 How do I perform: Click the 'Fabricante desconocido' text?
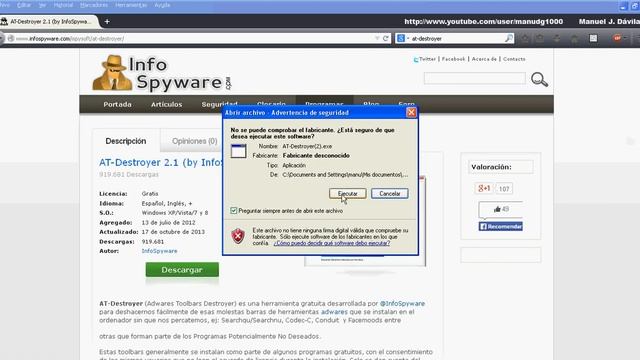click(316, 156)
